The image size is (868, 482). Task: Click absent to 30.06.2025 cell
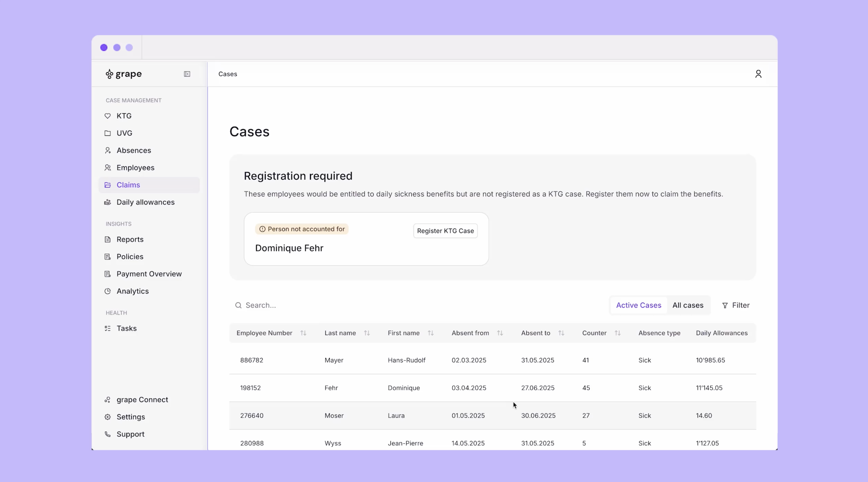pos(538,416)
